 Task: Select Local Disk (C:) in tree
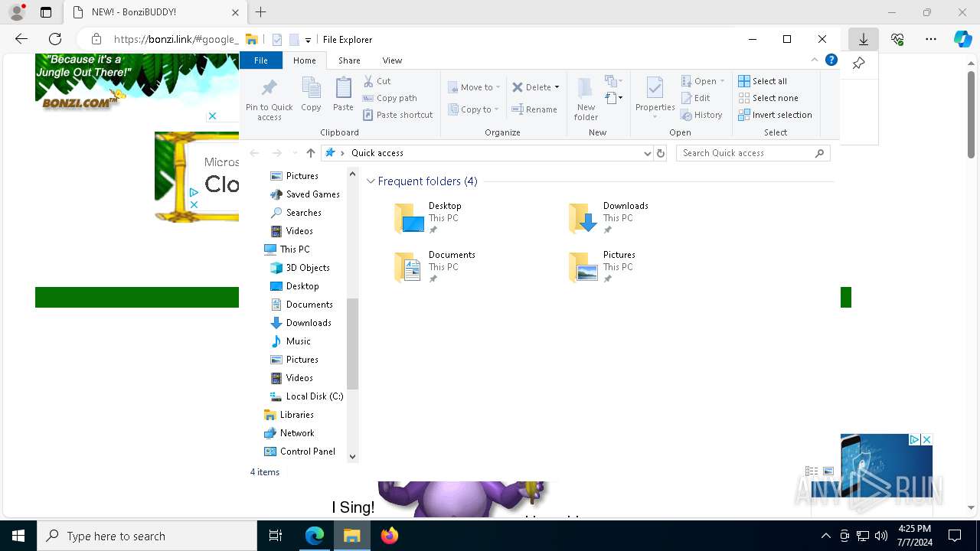[x=306, y=396]
